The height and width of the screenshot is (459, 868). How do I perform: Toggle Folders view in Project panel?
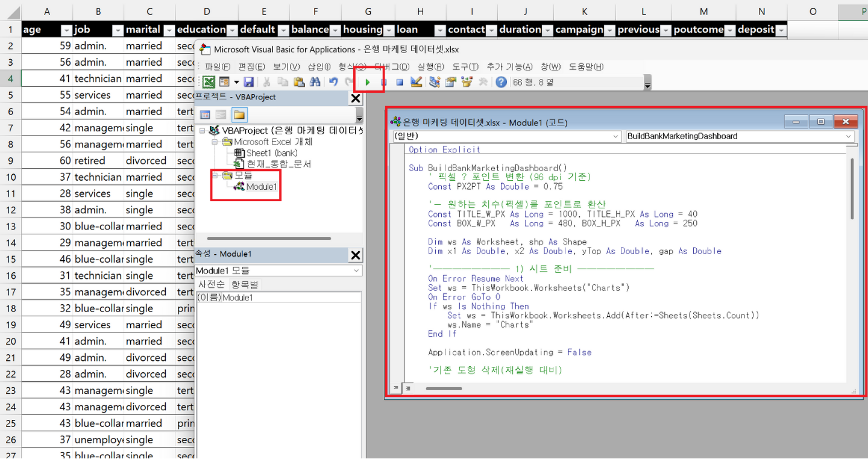[239, 114]
